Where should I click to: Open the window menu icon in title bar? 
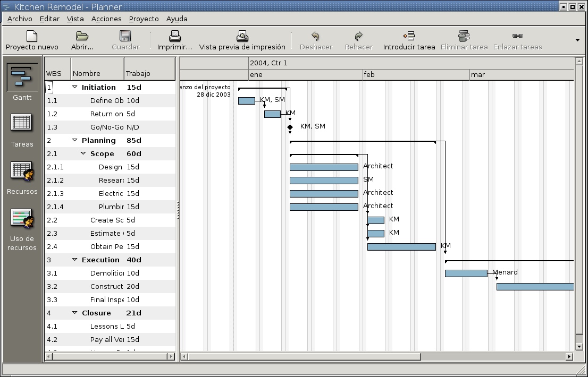click(x=6, y=7)
